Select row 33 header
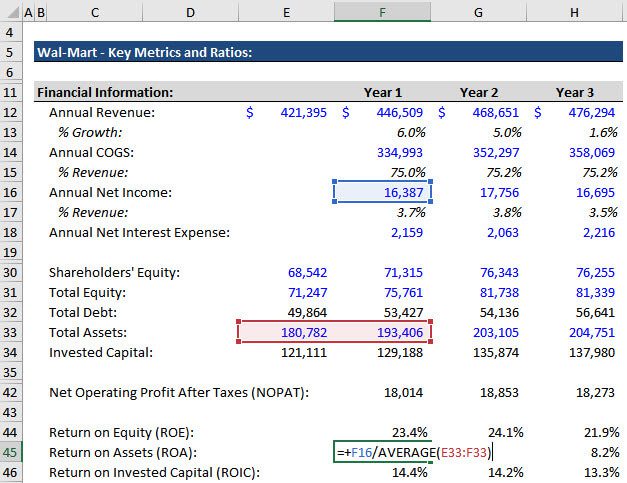This screenshot has height=483, width=627. pos(10,332)
